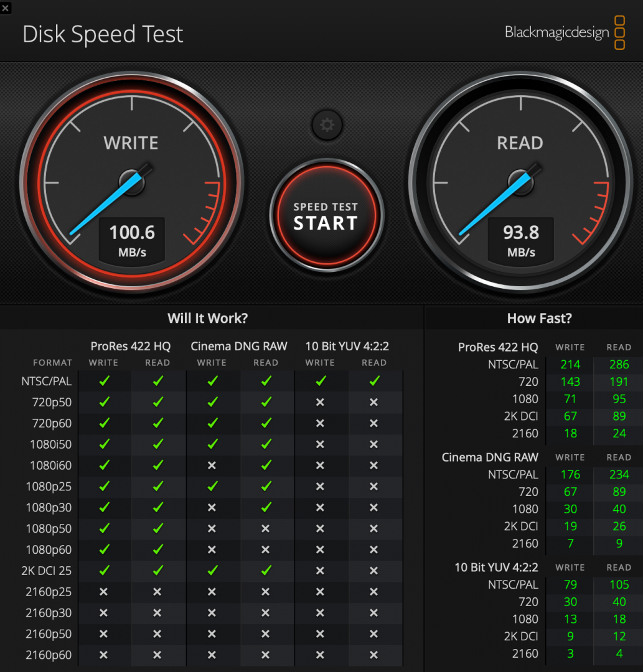The height and width of the screenshot is (672, 643).
Task: Close the Disk Speed Test window
Action: 5,7
